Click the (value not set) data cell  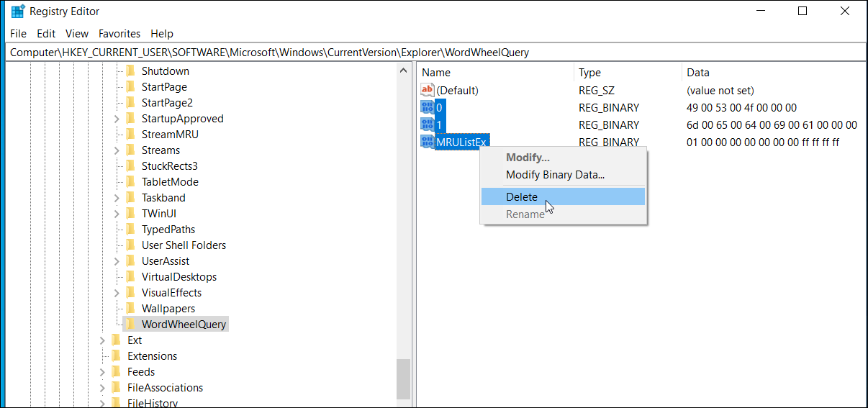pos(720,90)
